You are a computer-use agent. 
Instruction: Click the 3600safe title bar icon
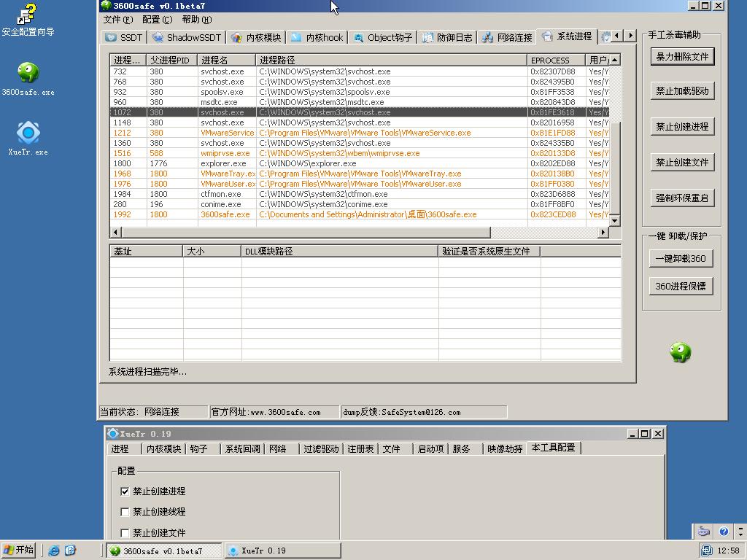(106, 6)
